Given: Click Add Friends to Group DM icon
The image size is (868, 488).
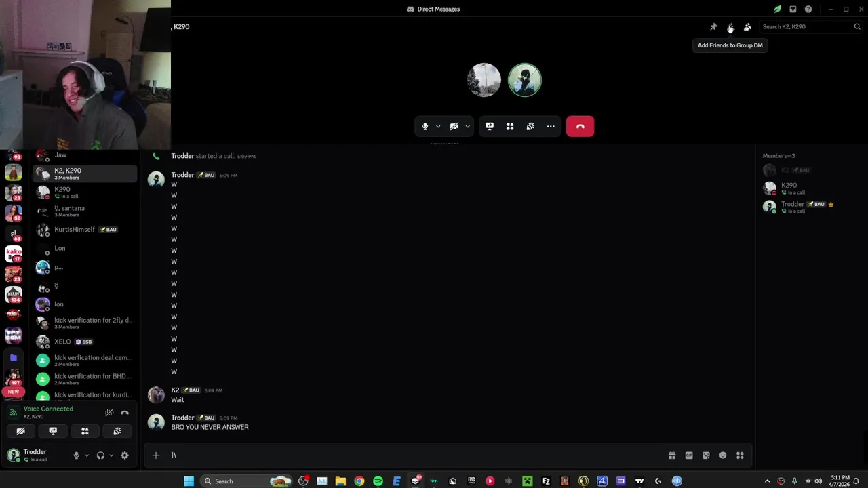Looking at the screenshot, I should [x=730, y=27].
